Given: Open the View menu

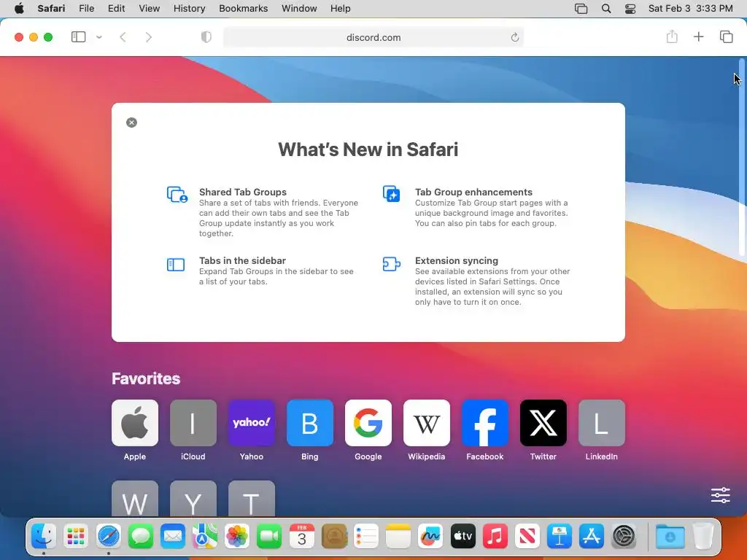Looking at the screenshot, I should point(149,9).
